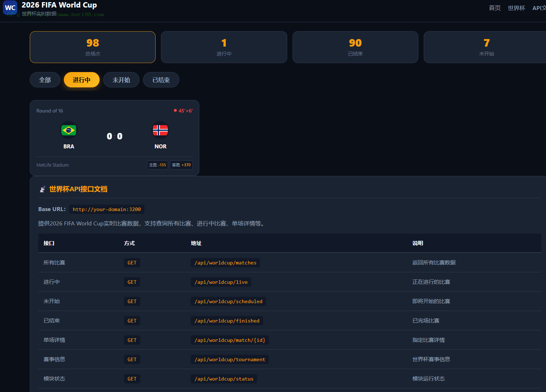Viewport: 546px width, 392px height.
Task: Click the GET badge in 单场详情 row
Action: tap(132, 340)
